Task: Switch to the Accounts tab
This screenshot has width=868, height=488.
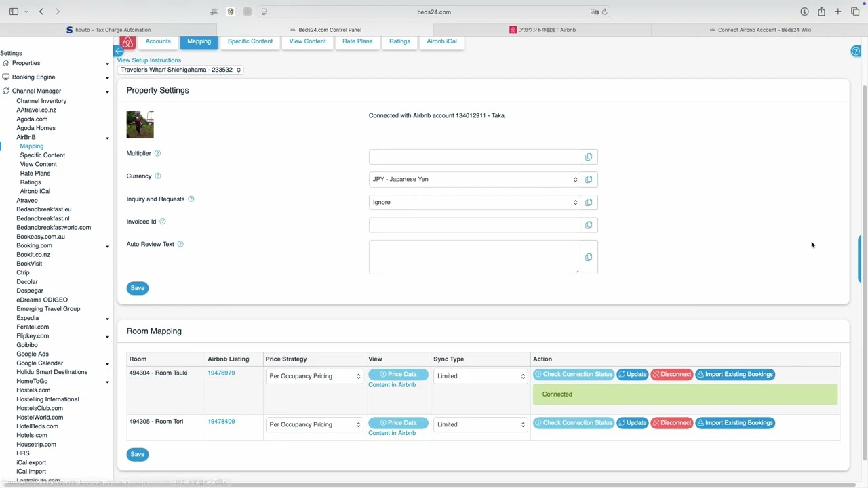Action: pyautogui.click(x=158, y=42)
